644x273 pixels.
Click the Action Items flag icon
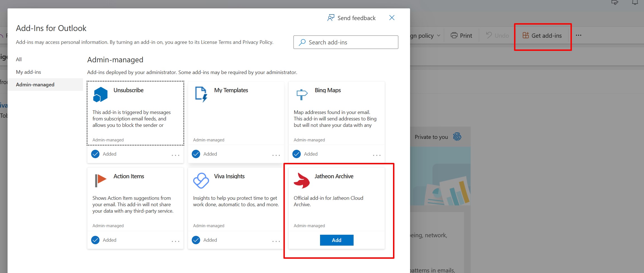pos(100,181)
